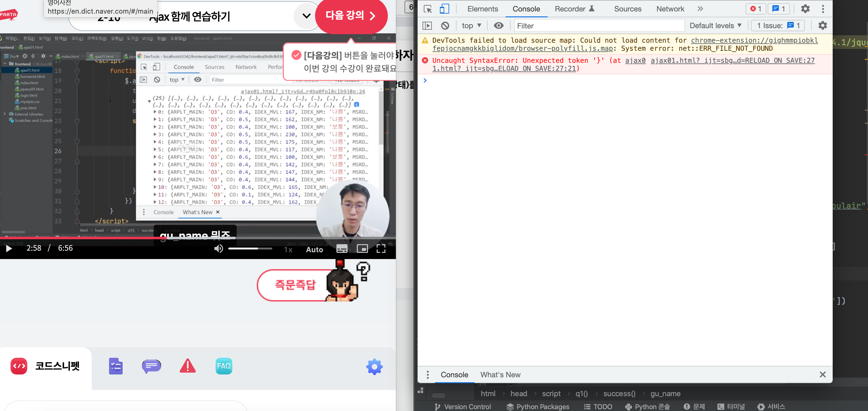
Task: Open the 코드스니펫 tab
Action: coord(46,366)
